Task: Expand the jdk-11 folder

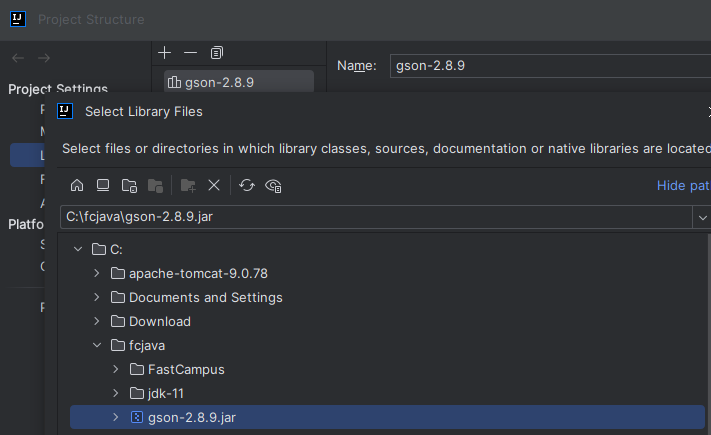Action: coord(116,393)
